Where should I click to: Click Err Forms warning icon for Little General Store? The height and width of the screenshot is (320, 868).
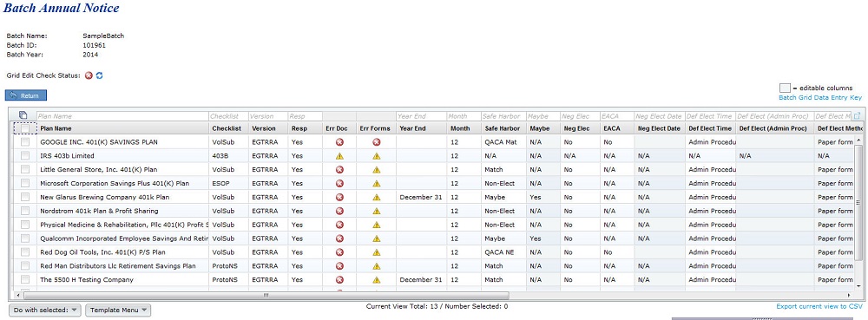[x=377, y=170]
